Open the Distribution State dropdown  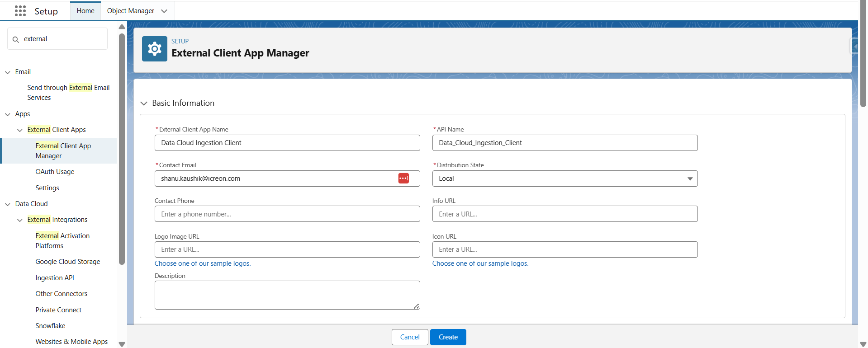click(564, 179)
